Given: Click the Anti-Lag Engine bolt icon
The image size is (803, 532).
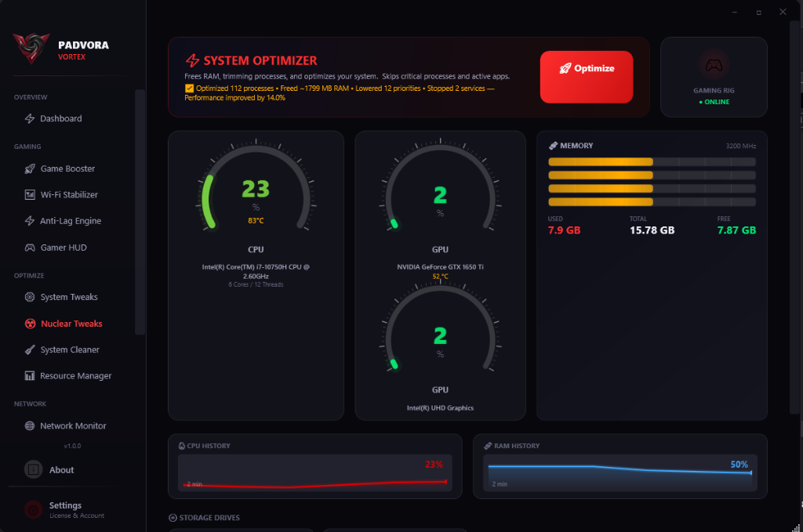Looking at the screenshot, I should (x=30, y=221).
